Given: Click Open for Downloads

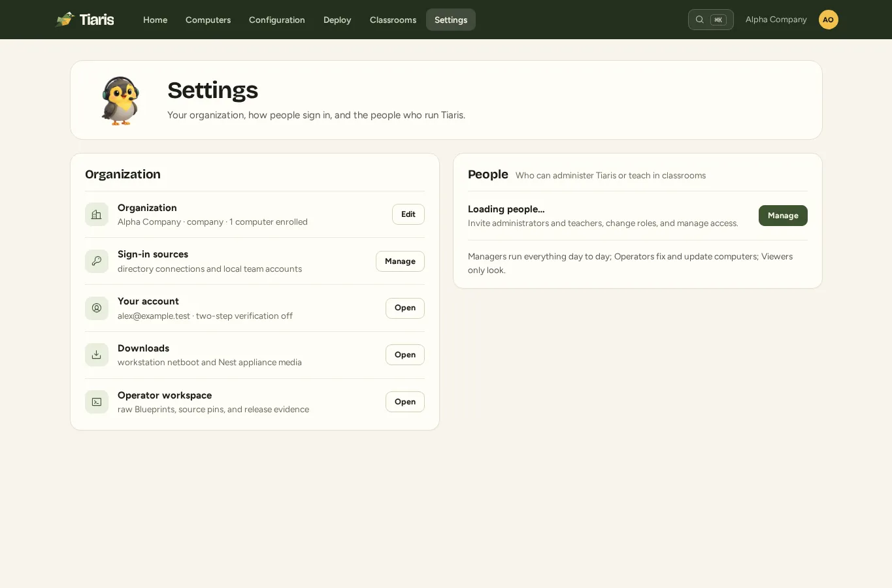Looking at the screenshot, I should [x=405, y=355].
